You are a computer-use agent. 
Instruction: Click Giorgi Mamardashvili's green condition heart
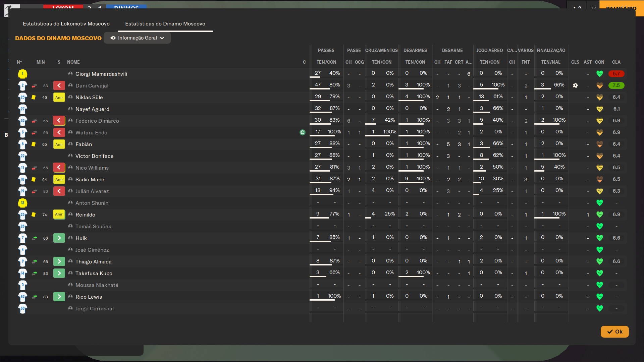tap(600, 74)
